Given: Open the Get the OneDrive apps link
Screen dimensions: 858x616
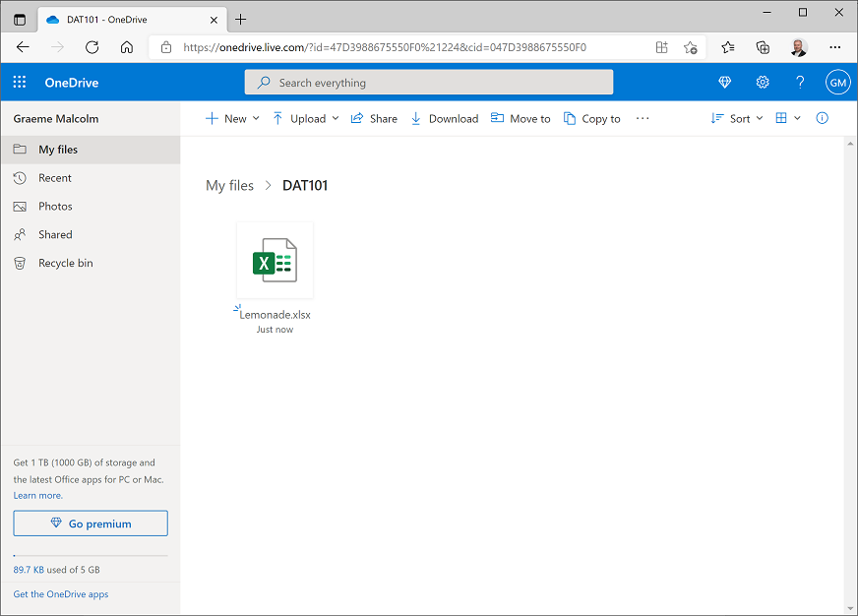Looking at the screenshot, I should coord(61,593).
